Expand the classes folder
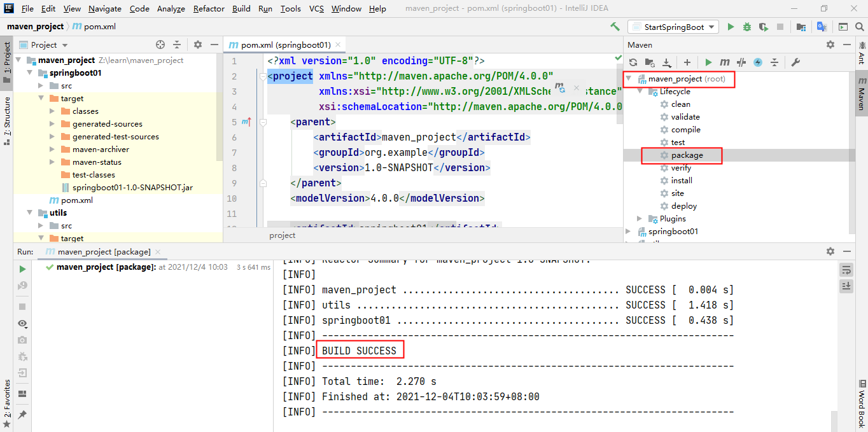868x432 pixels. click(x=52, y=111)
